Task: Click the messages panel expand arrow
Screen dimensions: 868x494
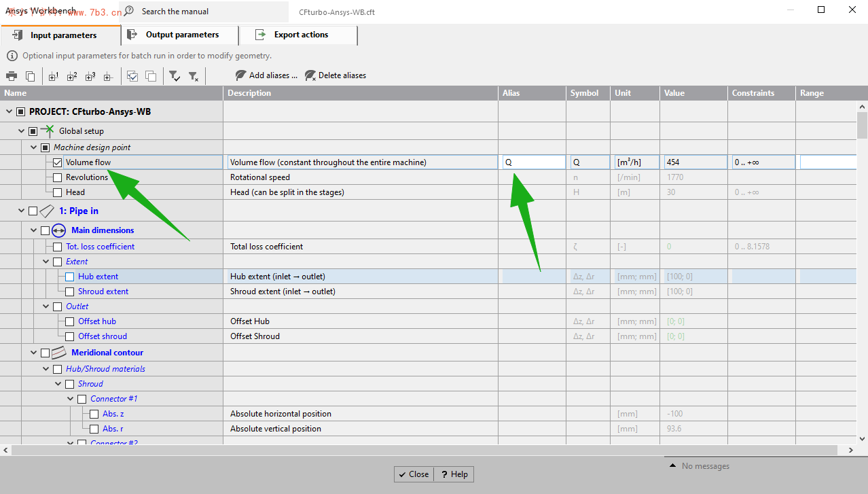Action: pyautogui.click(x=672, y=465)
